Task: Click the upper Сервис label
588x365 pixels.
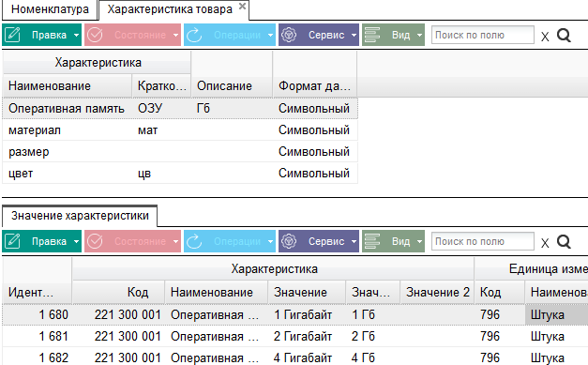Action: tap(326, 35)
